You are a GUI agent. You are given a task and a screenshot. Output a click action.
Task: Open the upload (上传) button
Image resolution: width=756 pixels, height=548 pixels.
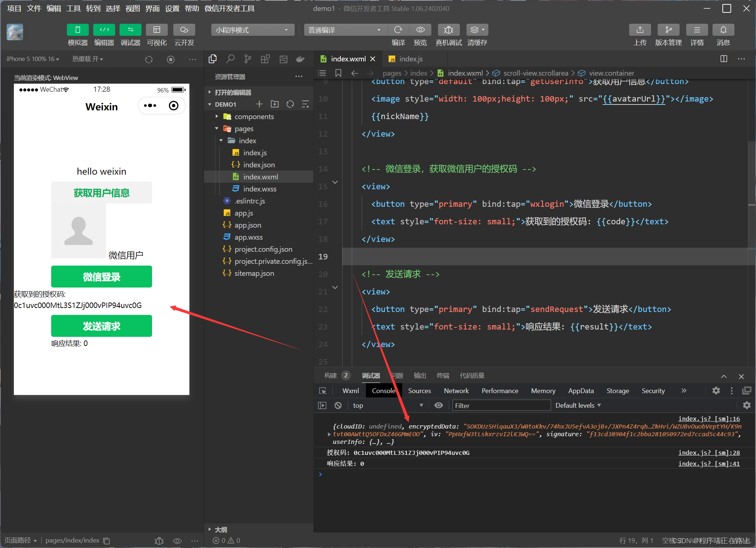pyautogui.click(x=640, y=30)
